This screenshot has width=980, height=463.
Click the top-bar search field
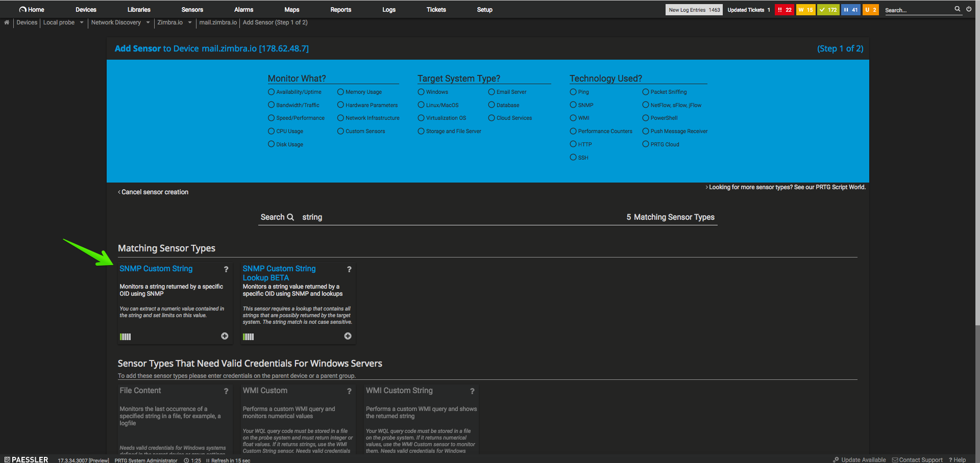click(x=919, y=10)
